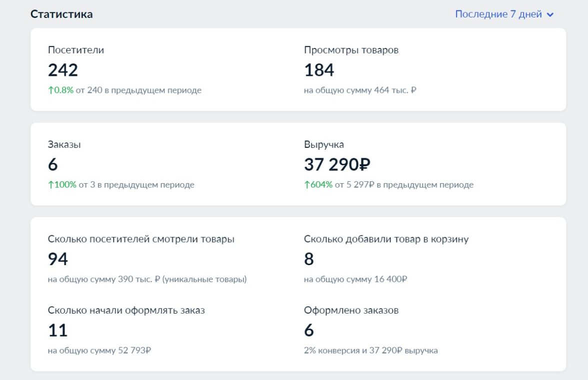Click the value 94 of visitors who viewed products
588x380 pixels.
coord(58,259)
